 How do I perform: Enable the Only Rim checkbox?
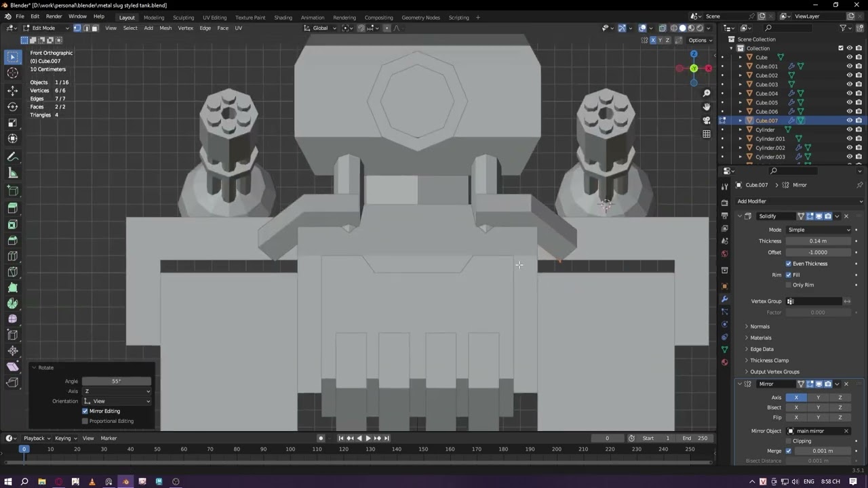tap(788, 285)
